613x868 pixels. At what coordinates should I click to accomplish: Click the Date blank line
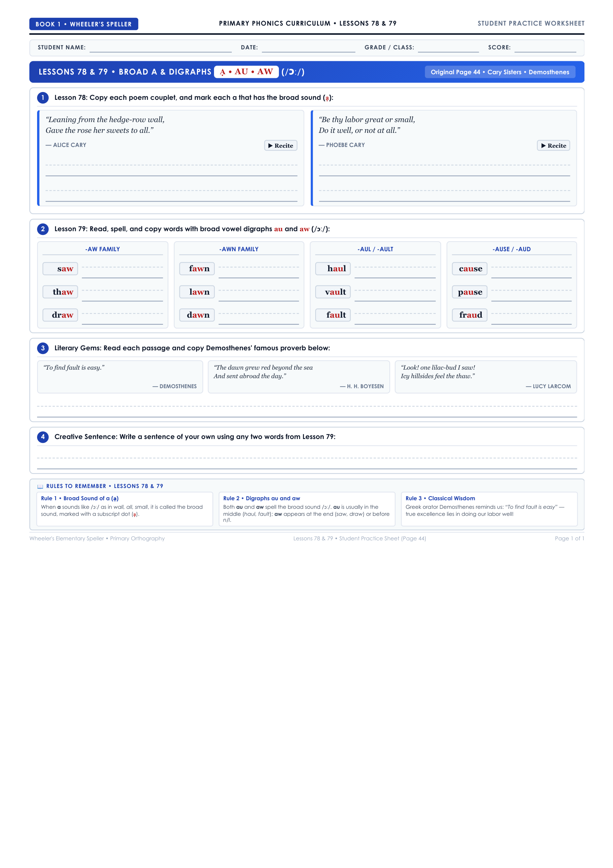pyautogui.click(x=309, y=48)
